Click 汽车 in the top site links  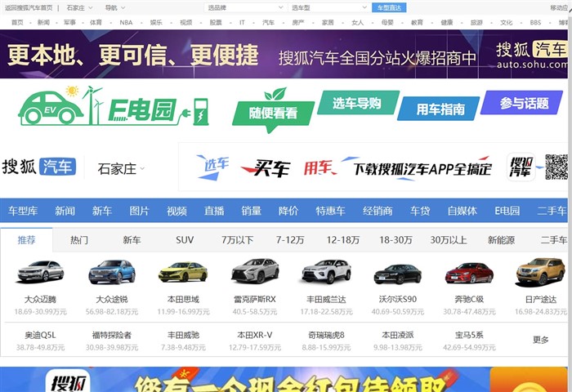(269, 22)
